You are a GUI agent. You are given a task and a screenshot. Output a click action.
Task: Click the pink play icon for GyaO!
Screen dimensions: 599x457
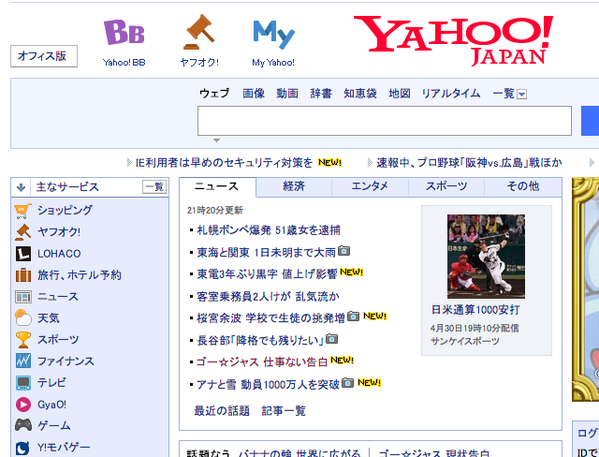[x=23, y=404]
